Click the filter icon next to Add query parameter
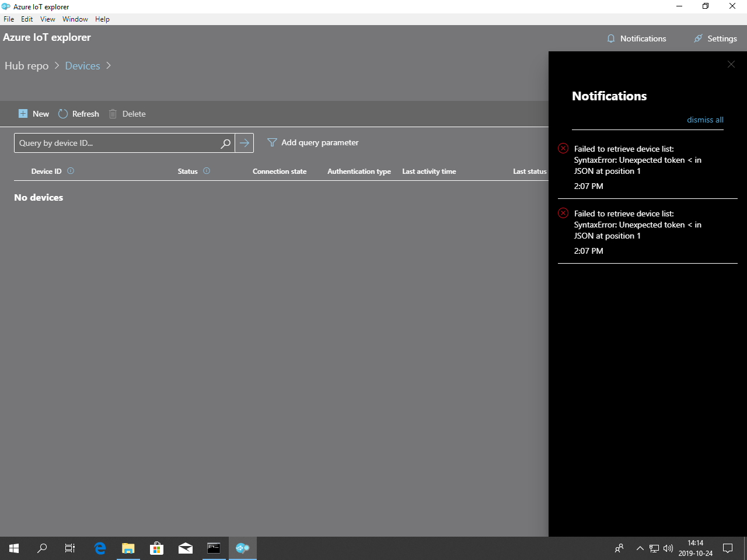747x560 pixels. click(x=271, y=142)
